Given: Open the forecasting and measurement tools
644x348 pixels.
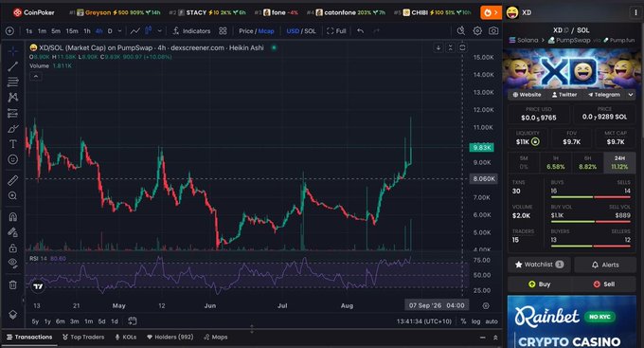Looking at the screenshot, I should (x=12, y=113).
